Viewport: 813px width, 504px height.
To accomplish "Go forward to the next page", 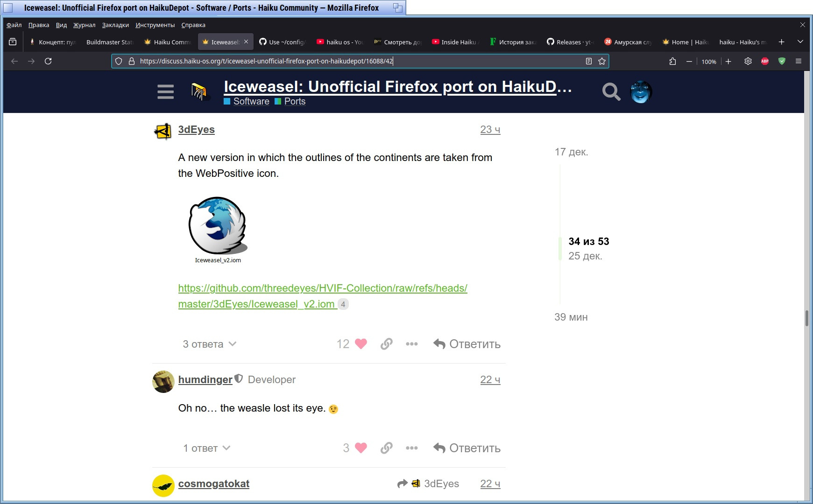I will click(31, 61).
